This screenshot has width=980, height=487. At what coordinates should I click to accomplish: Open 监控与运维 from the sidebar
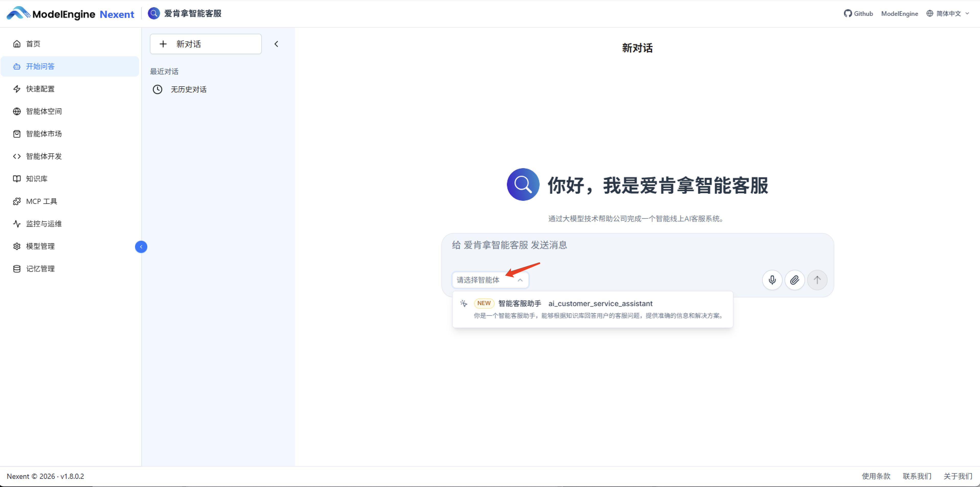click(43, 224)
